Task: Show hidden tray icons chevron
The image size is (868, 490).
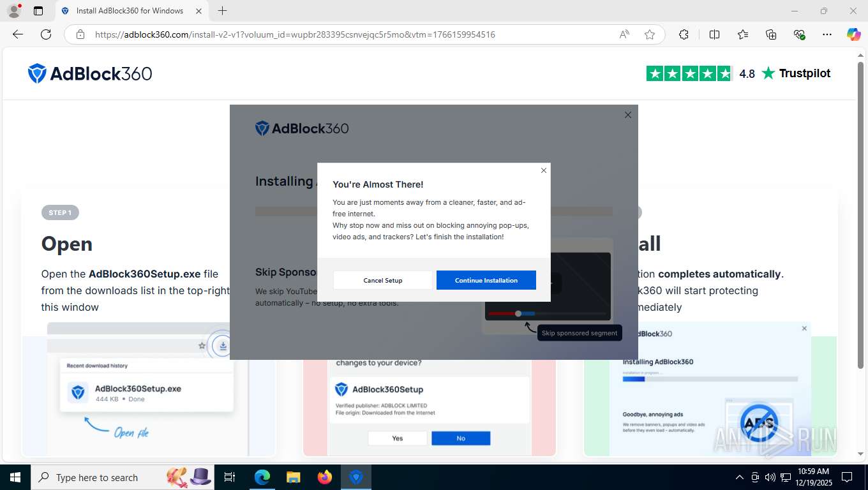Action: click(x=740, y=477)
